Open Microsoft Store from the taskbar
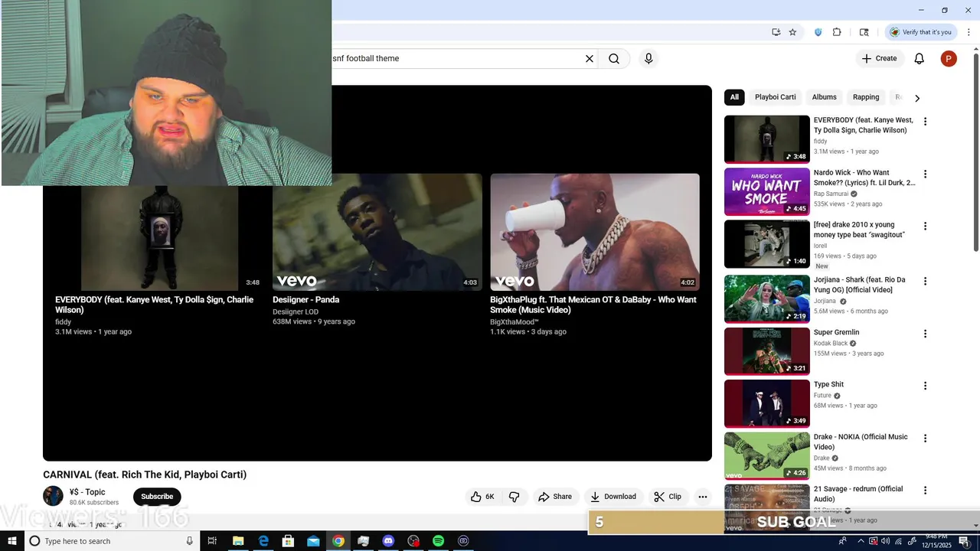Viewport: 980px width, 551px height. pyautogui.click(x=288, y=541)
